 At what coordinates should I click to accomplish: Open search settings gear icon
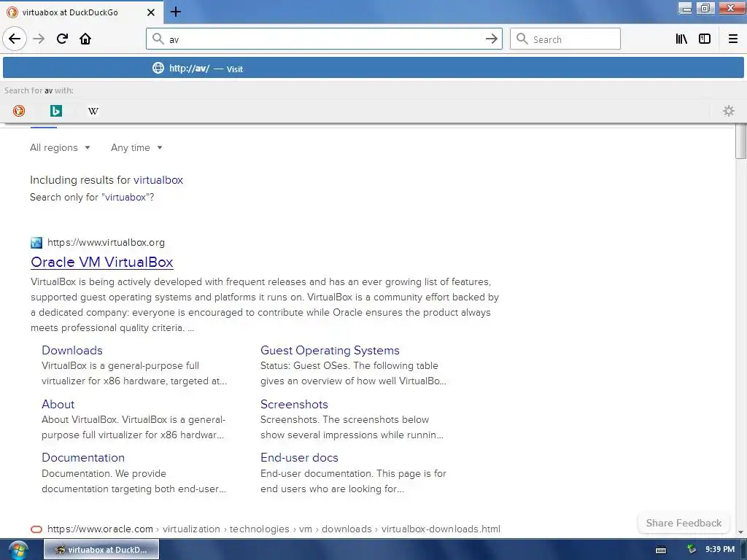pyautogui.click(x=729, y=111)
